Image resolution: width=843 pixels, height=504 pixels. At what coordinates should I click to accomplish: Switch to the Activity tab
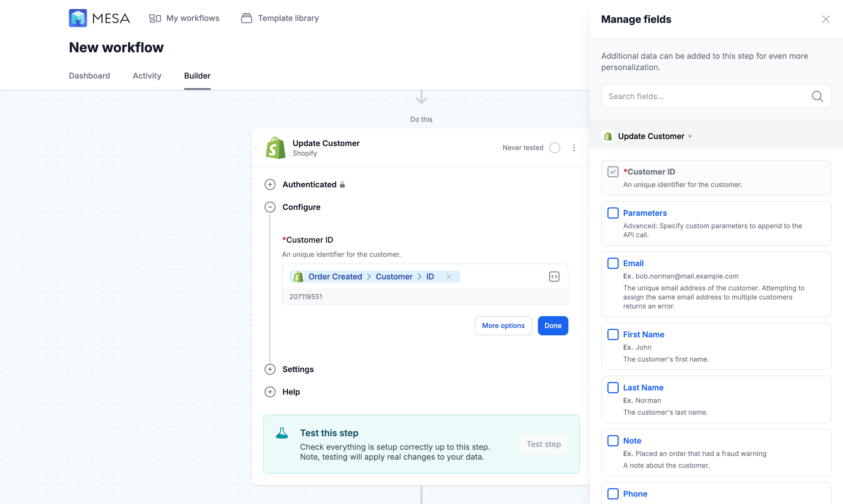pyautogui.click(x=147, y=76)
